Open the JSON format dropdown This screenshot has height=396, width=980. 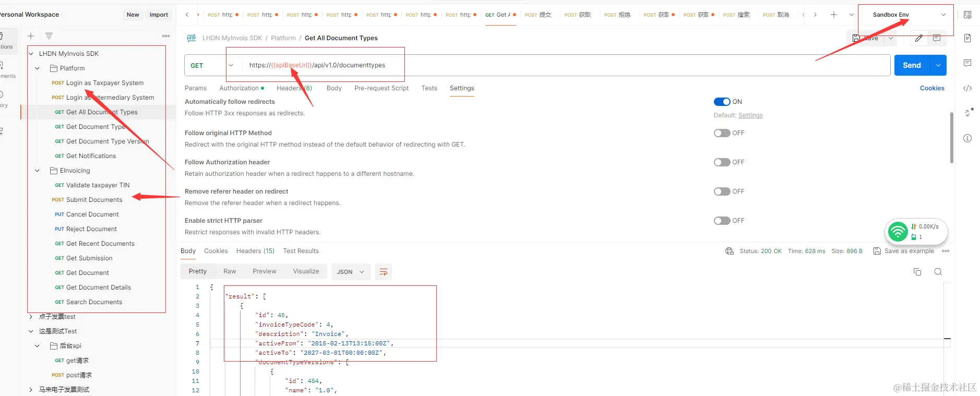(x=351, y=272)
